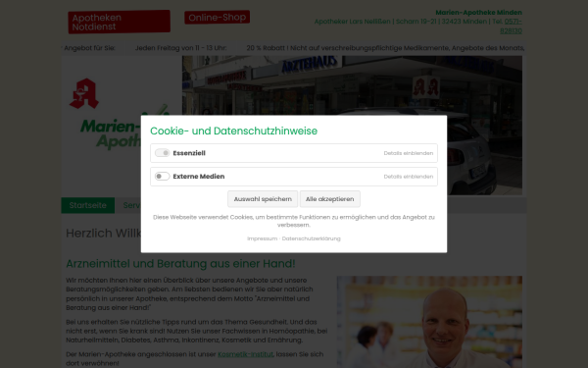Image resolution: width=588 pixels, height=368 pixels.
Task: Click Marien-Apotheke Minden header text
Action: click(478, 13)
